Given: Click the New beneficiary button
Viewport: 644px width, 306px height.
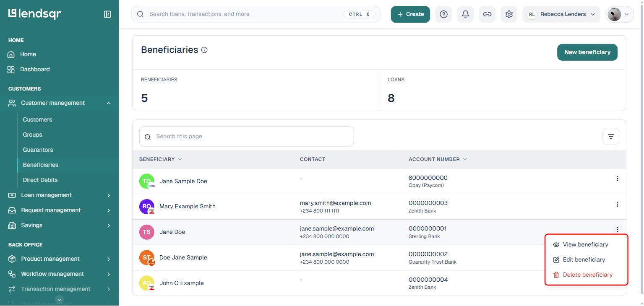Looking at the screenshot, I should click(587, 52).
